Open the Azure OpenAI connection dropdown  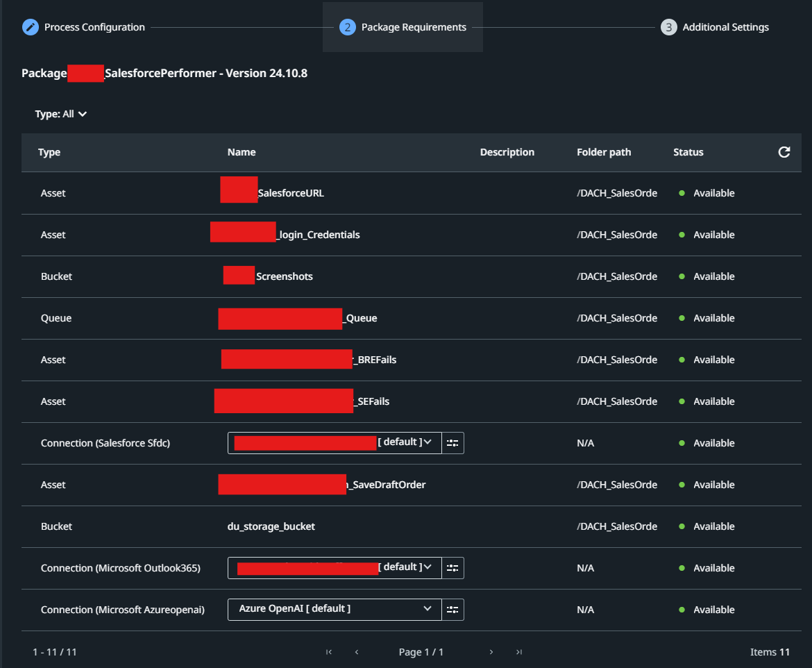(428, 610)
